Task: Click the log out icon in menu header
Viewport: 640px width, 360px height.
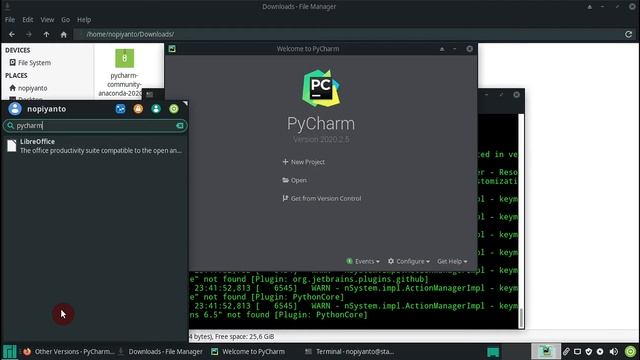Action: [x=174, y=109]
